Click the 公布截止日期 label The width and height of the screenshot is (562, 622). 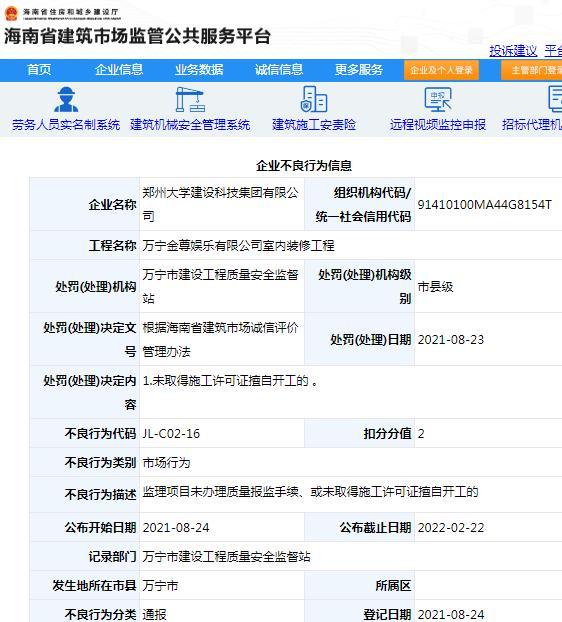point(375,528)
